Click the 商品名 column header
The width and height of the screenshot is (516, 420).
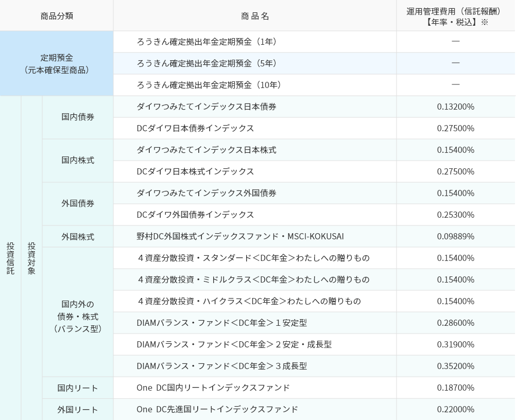pyautogui.click(x=254, y=15)
